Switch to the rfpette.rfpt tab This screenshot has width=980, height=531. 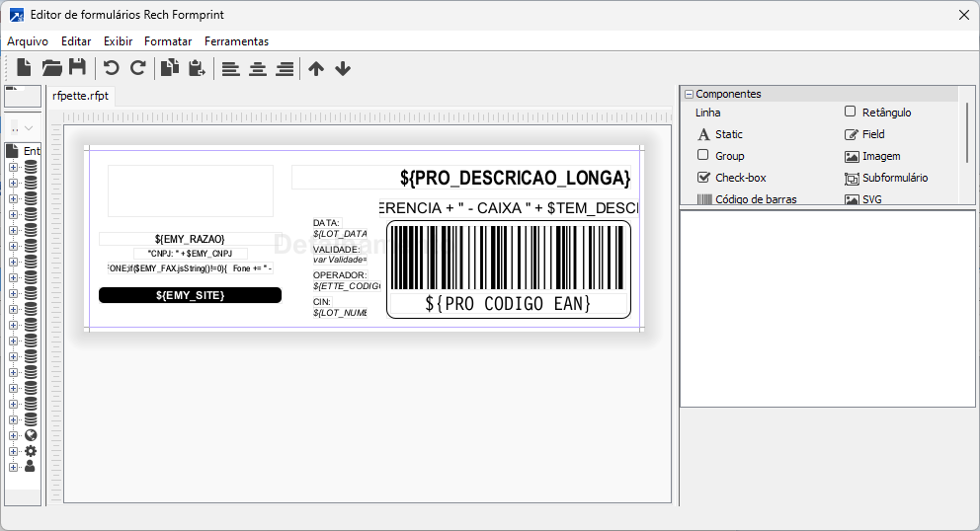click(x=81, y=96)
